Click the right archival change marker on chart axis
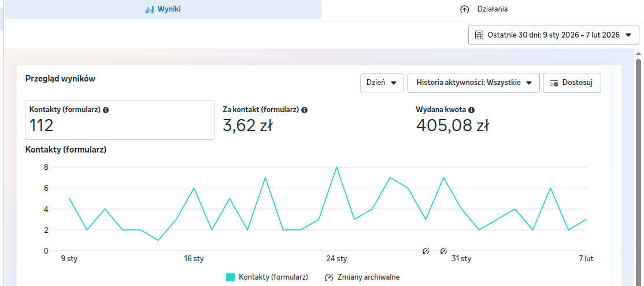 pos(443,251)
